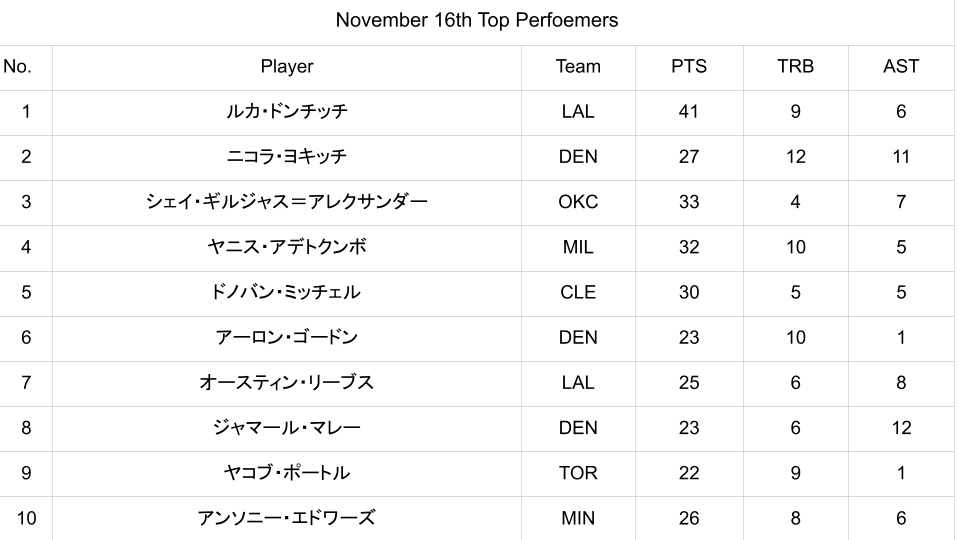
Task: Click the CLE team cell
Action: click(578, 292)
